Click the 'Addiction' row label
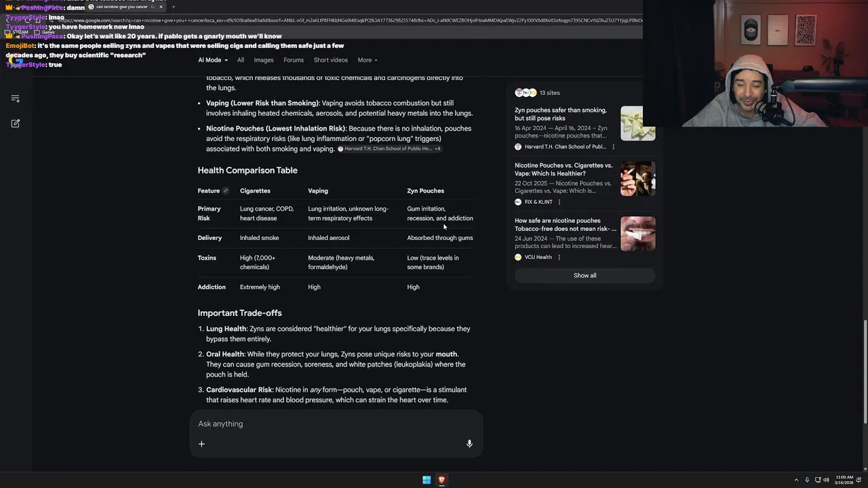The image size is (868, 488). click(x=212, y=287)
